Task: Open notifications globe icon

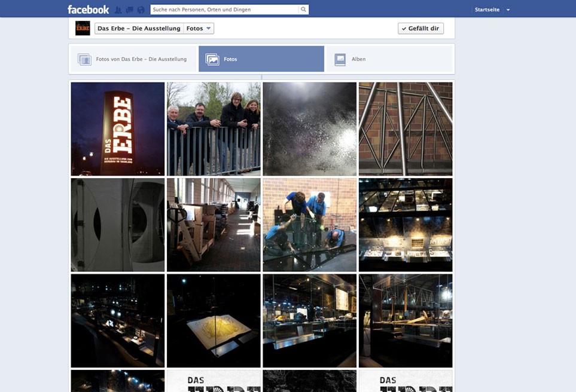Action: pyautogui.click(x=141, y=10)
